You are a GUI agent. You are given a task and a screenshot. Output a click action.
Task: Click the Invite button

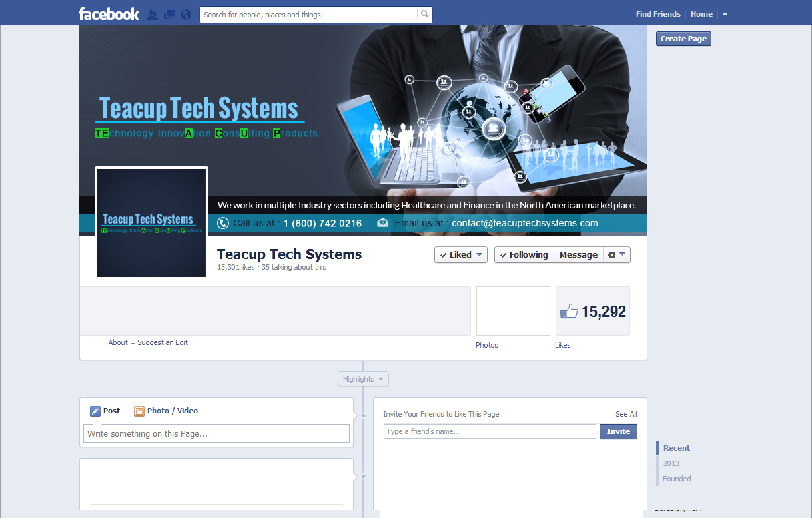(x=618, y=431)
